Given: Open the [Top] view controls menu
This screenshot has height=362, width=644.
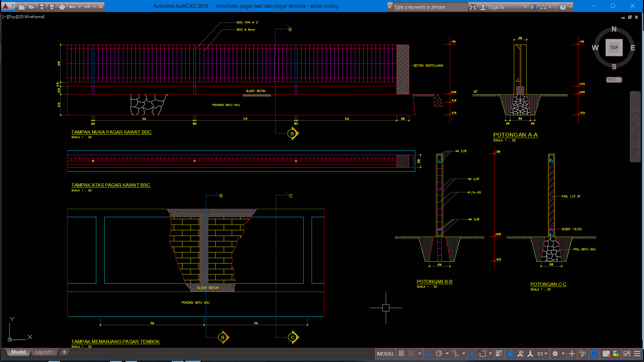Looking at the screenshot, I should (x=13, y=17).
